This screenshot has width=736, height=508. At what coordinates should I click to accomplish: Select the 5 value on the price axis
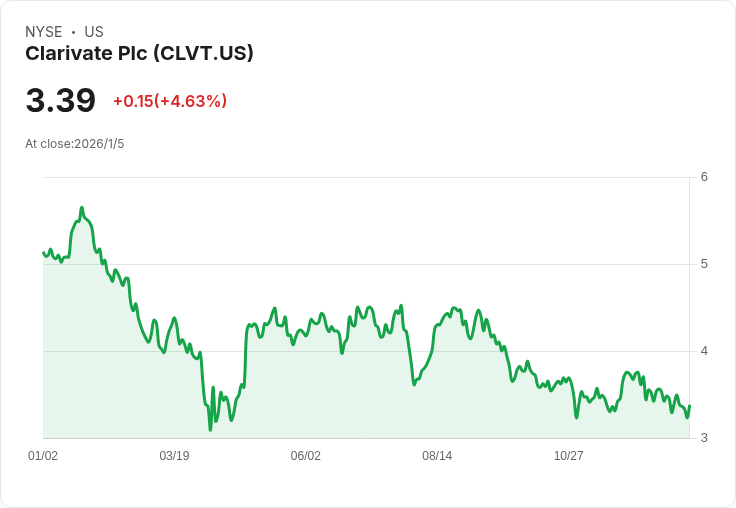[704, 264]
